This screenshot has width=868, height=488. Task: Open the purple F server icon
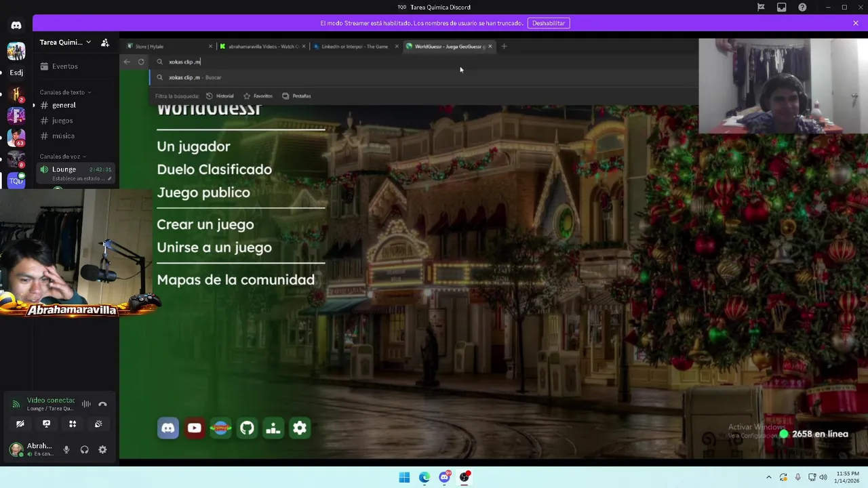(x=16, y=116)
